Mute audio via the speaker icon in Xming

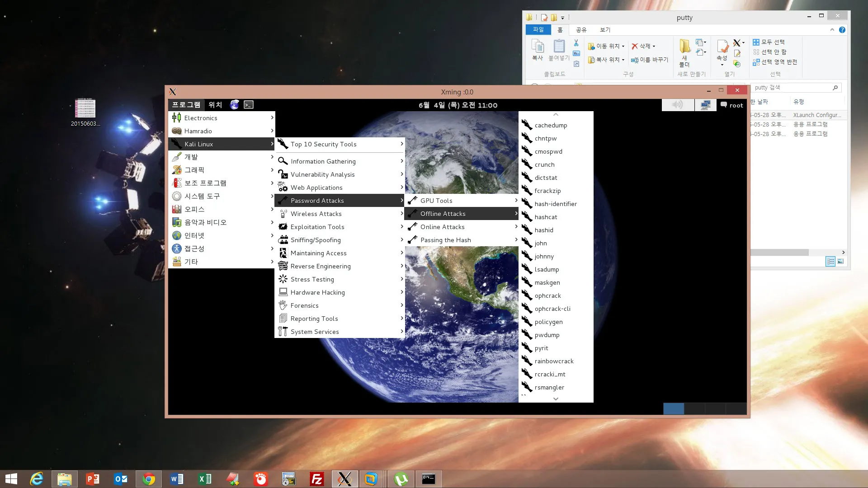677,104
